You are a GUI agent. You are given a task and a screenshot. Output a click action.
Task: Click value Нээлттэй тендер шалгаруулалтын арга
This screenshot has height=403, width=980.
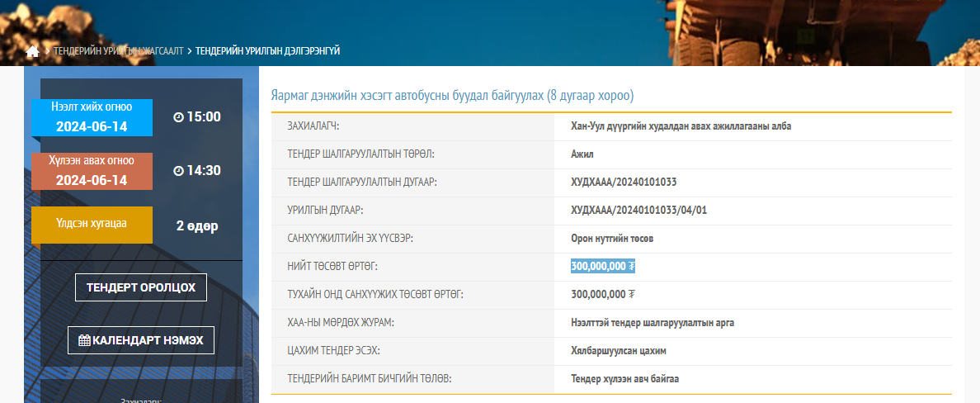point(653,323)
